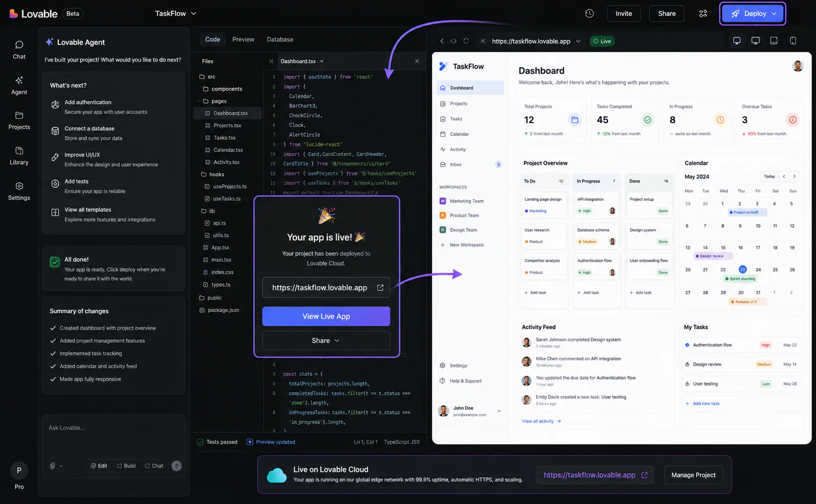
Task: Open Tasks.tsx in file tree
Action: point(224,138)
